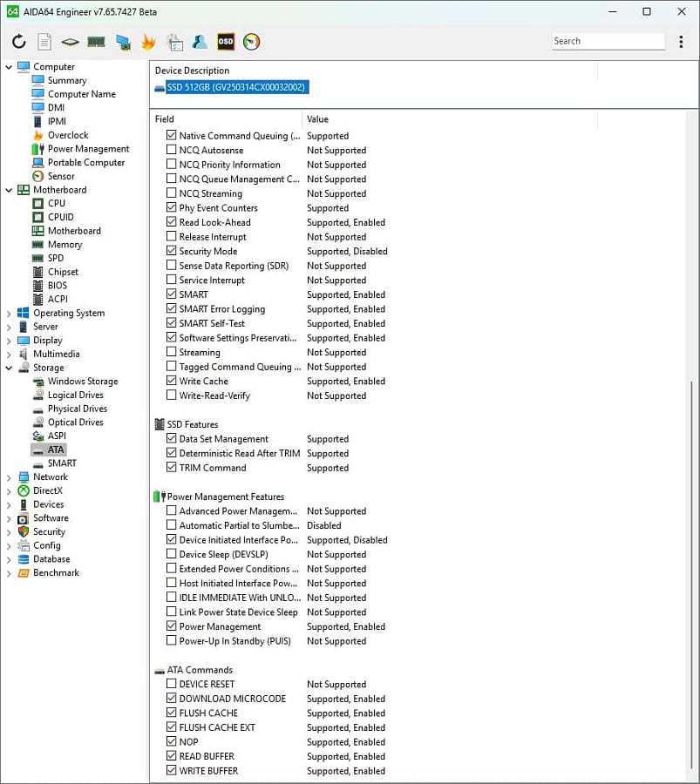Click the Refresh toolbar icon
The image size is (700, 784).
19,42
